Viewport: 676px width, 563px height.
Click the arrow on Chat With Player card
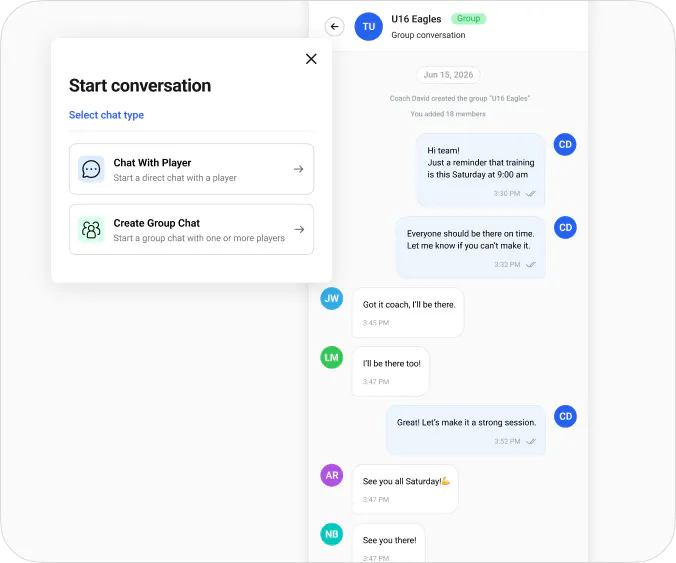298,169
